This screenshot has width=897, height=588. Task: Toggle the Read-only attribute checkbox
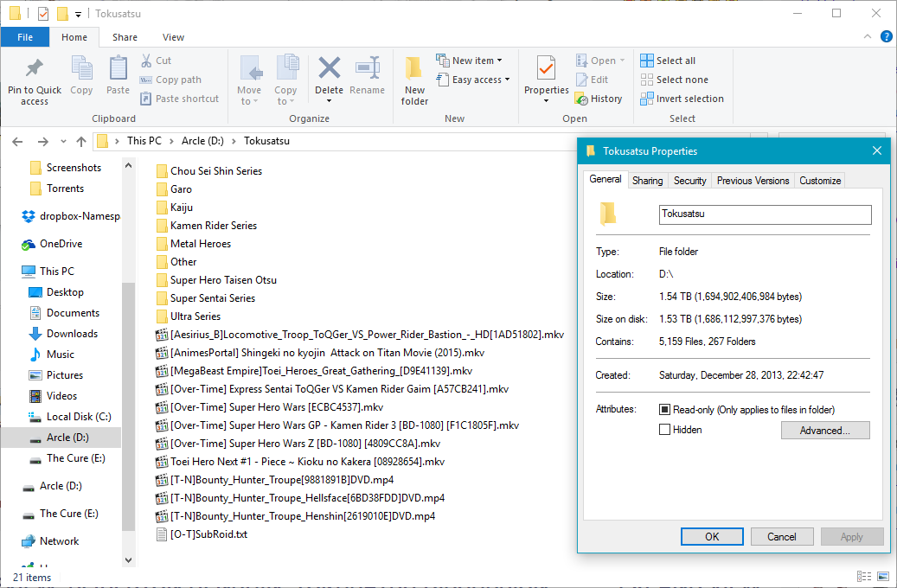[665, 410]
